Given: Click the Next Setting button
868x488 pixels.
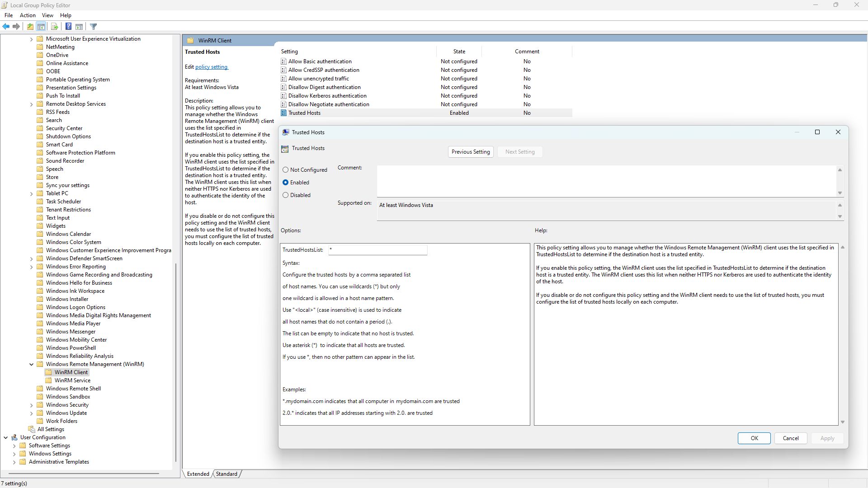Looking at the screenshot, I should tap(520, 152).
